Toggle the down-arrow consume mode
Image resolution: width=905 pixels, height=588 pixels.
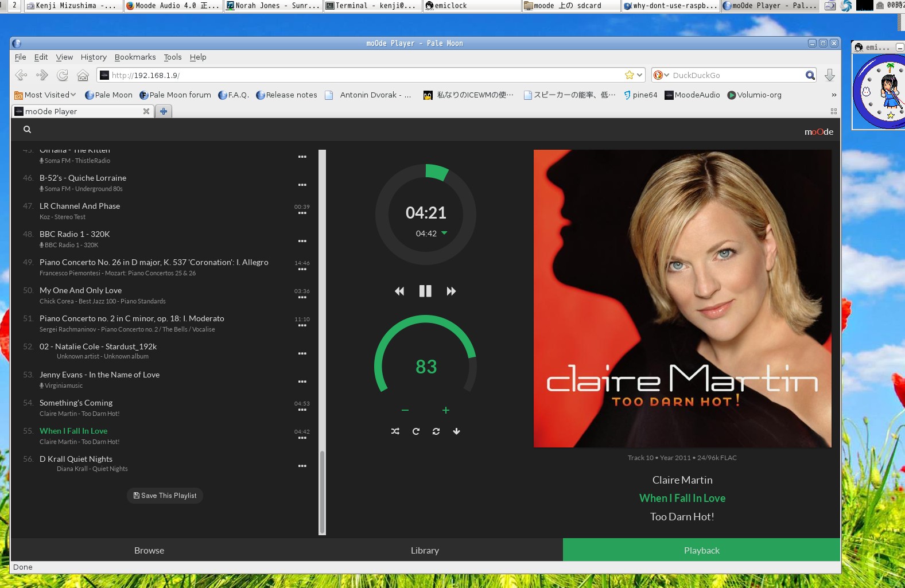coord(456,431)
